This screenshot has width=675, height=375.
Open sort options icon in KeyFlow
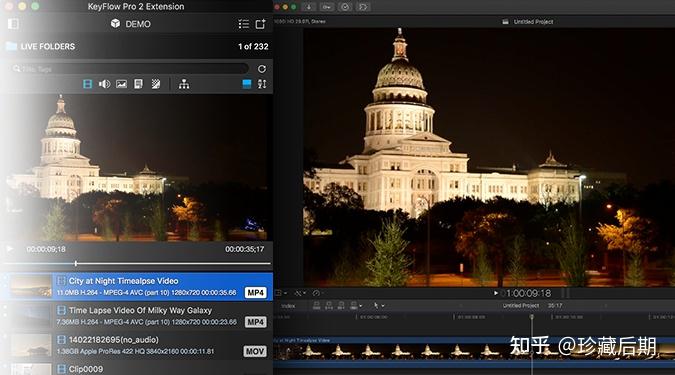tap(262, 84)
